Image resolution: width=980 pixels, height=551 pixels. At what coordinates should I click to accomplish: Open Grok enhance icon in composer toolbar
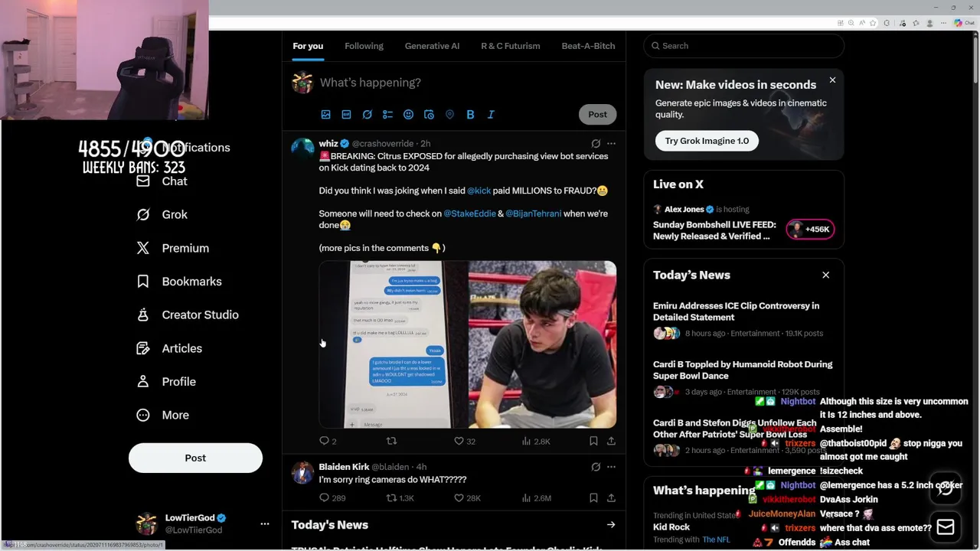(x=367, y=114)
